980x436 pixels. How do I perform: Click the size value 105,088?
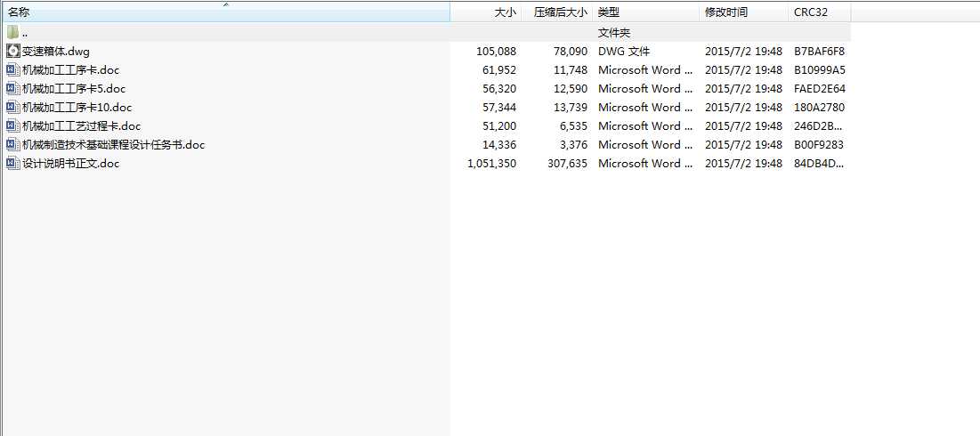click(497, 52)
